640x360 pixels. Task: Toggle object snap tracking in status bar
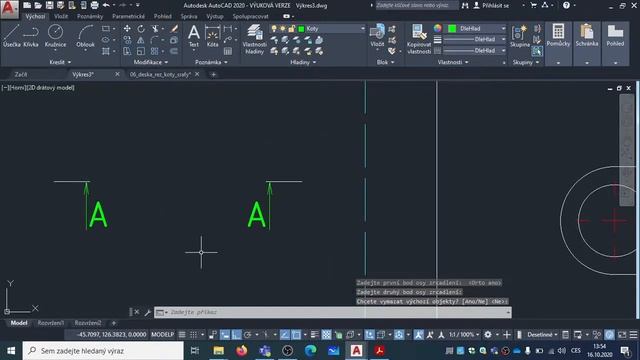[285, 335]
